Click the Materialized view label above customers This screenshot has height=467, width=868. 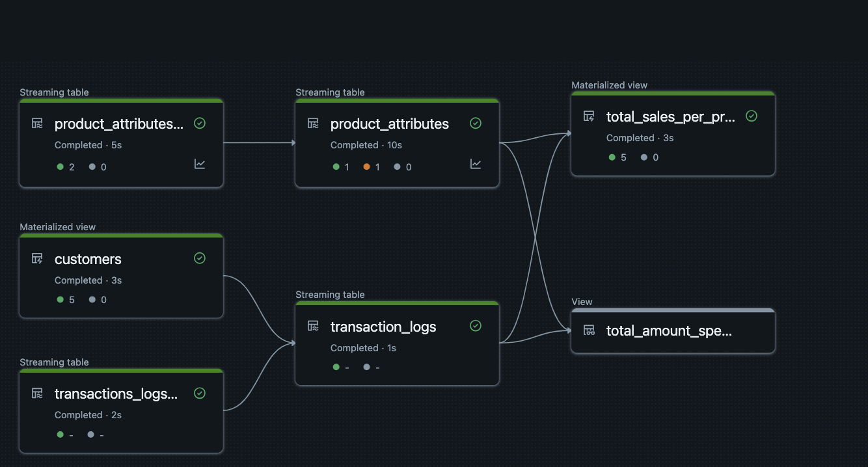[x=58, y=226]
